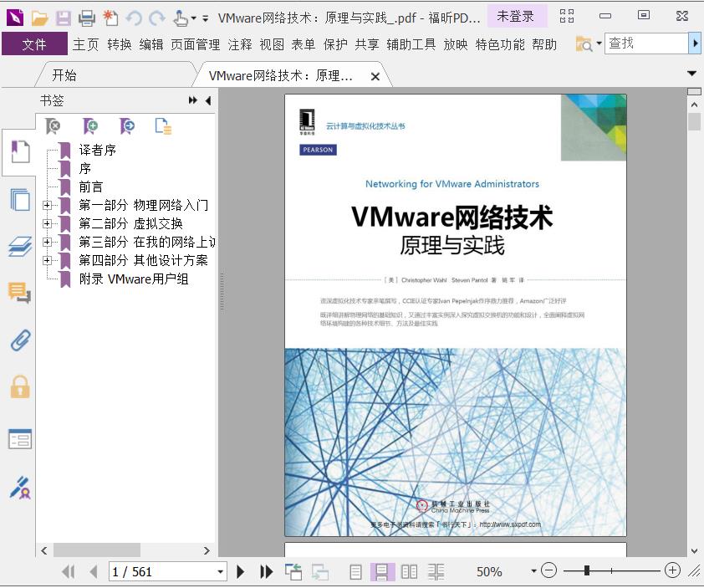Open the 视图 ribbon tab
The width and height of the screenshot is (704, 588).
pos(272,44)
